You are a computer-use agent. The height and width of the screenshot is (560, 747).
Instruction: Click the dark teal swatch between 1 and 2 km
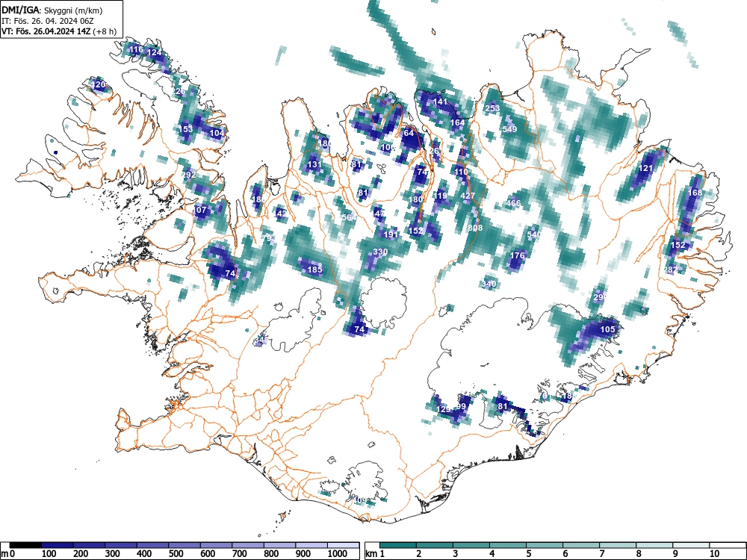(x=398, y=545)
